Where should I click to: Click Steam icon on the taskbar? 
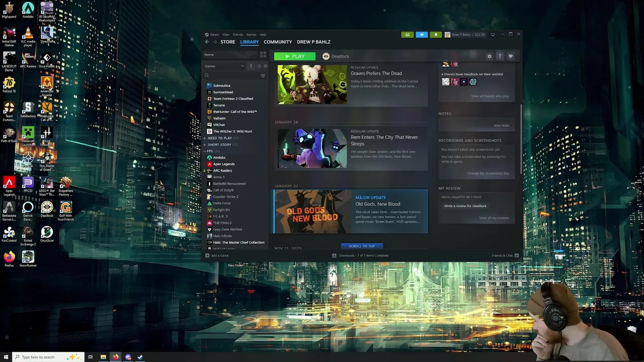point(140,357)
